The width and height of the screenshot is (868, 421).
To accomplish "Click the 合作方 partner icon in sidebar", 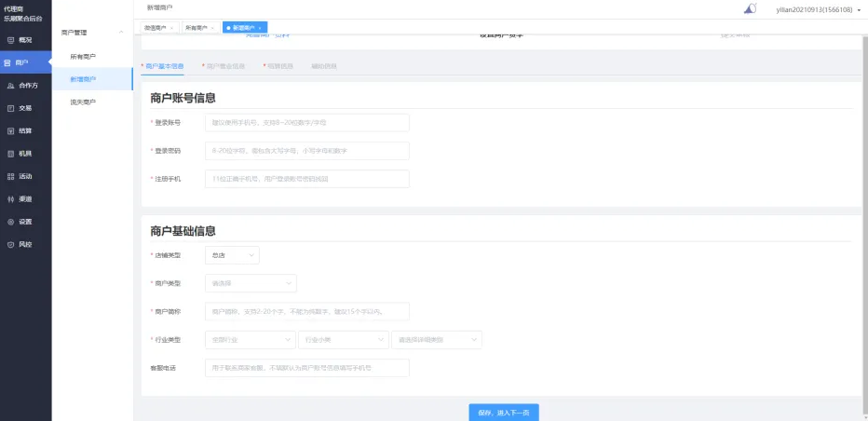I will (x=10, y=86).
